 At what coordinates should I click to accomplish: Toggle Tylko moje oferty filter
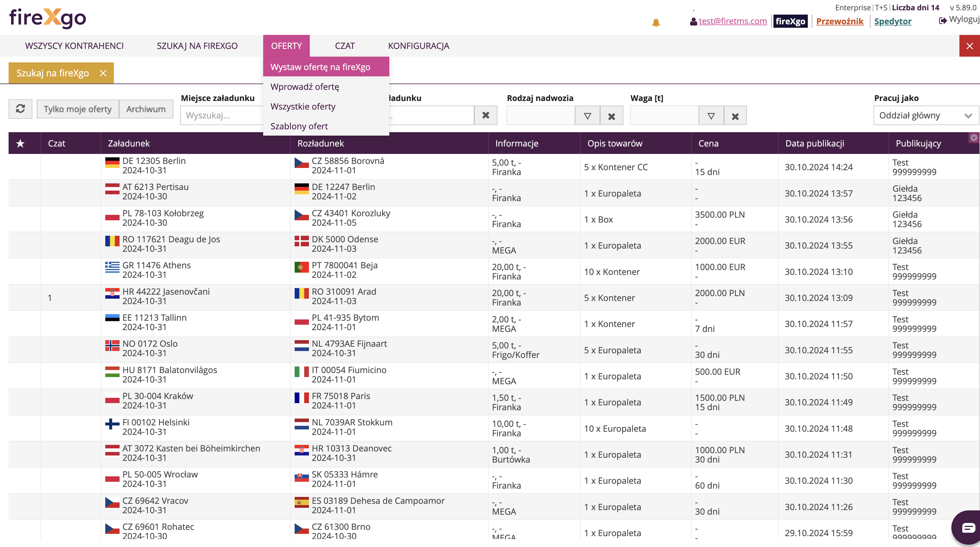coord(78,109)
